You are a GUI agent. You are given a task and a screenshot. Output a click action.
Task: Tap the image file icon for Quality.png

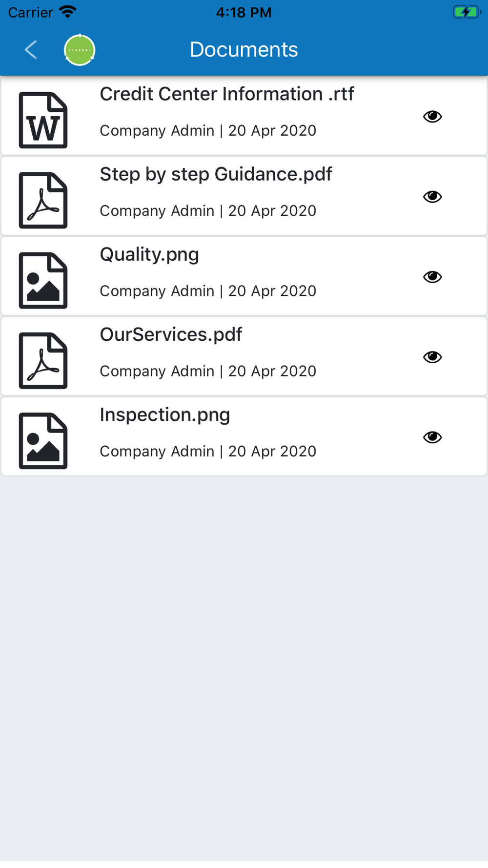point(43,280)
